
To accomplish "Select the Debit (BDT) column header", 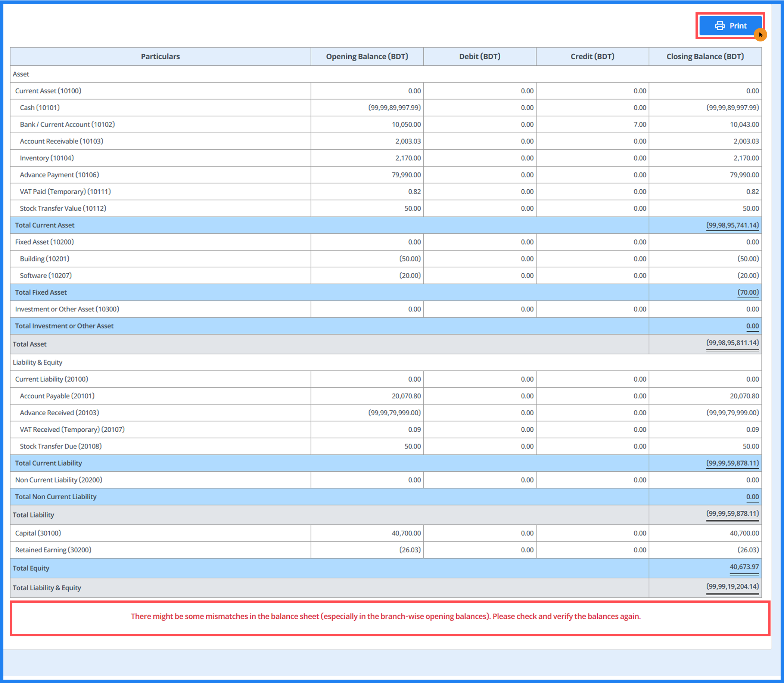I will click(480, 56).
